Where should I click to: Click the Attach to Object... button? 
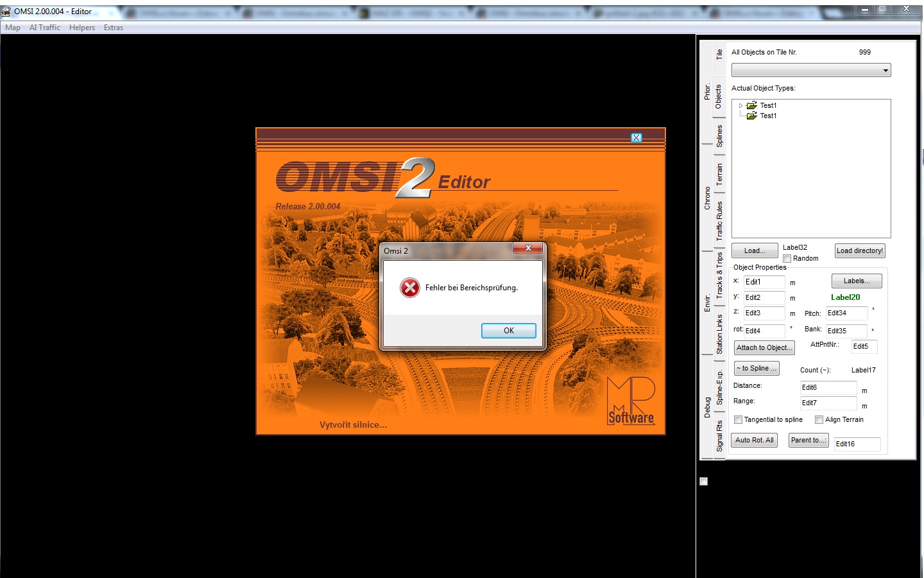pyautogui.click(x=764, y=347)
